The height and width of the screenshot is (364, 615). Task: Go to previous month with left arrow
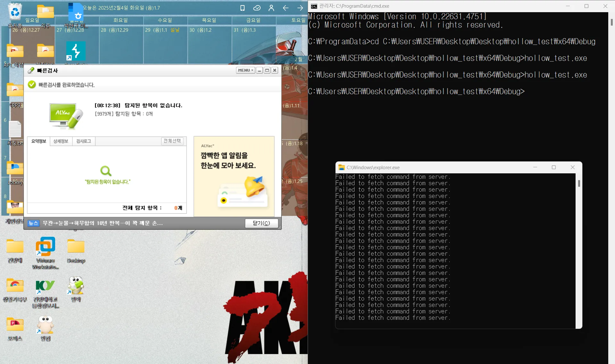point(286,8)
